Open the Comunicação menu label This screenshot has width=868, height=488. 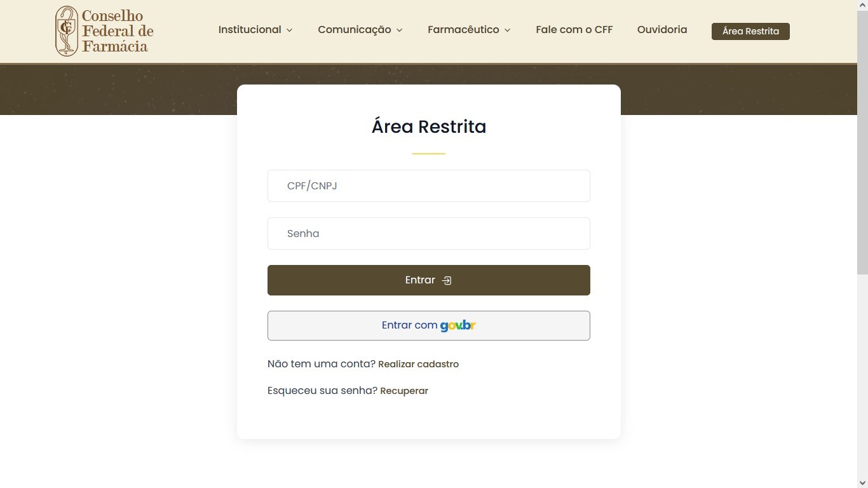point(354,30)
